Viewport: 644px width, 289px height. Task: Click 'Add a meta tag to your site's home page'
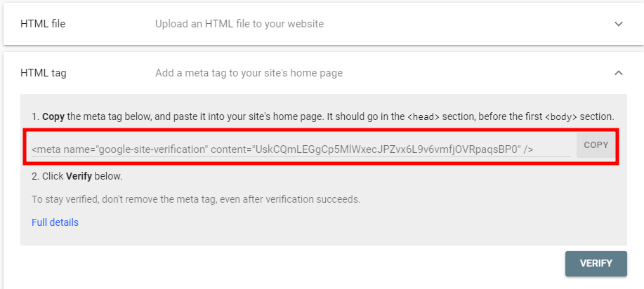pos(249,74)
